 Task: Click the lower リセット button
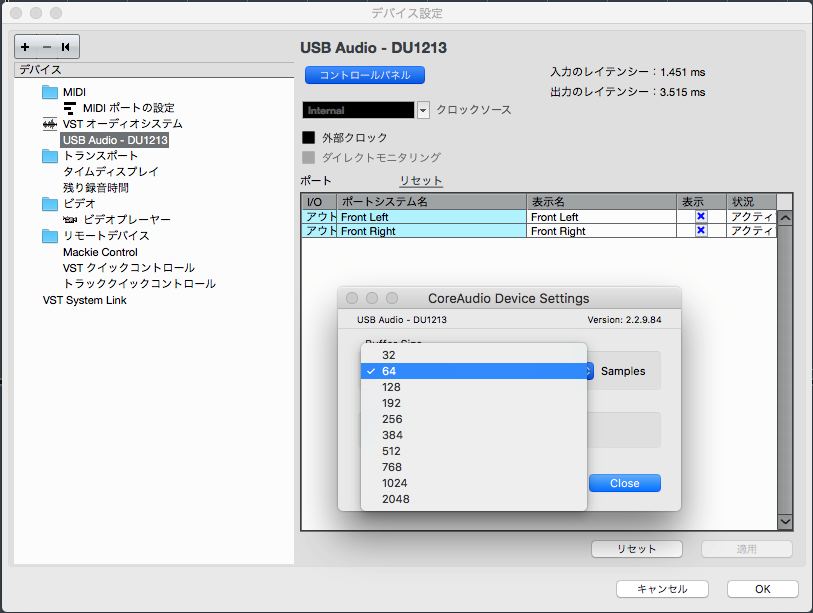point(637,549)
